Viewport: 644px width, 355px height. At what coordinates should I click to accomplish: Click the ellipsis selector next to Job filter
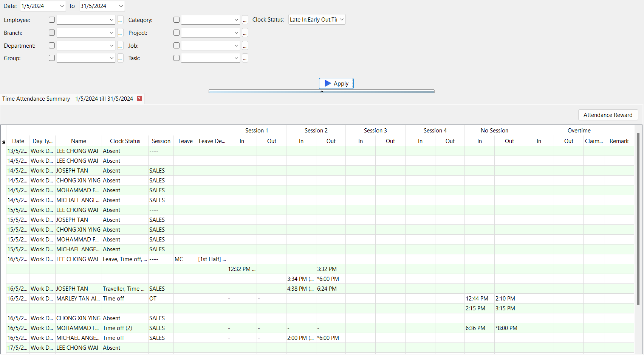(245, 45)
